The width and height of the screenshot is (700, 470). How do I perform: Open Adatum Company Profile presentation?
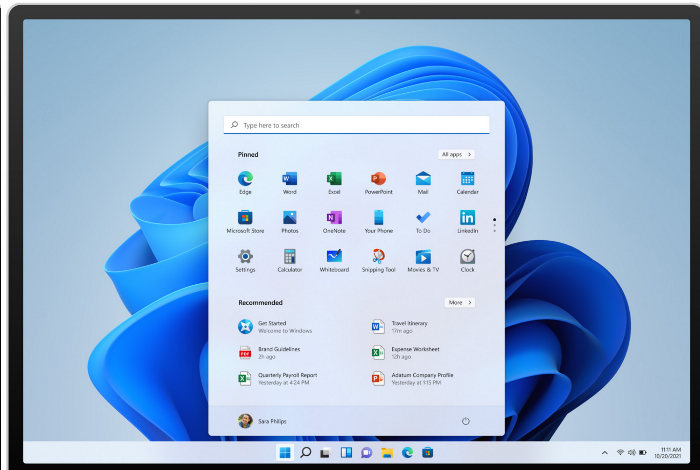pyautogui.click(x=412, y=378)
